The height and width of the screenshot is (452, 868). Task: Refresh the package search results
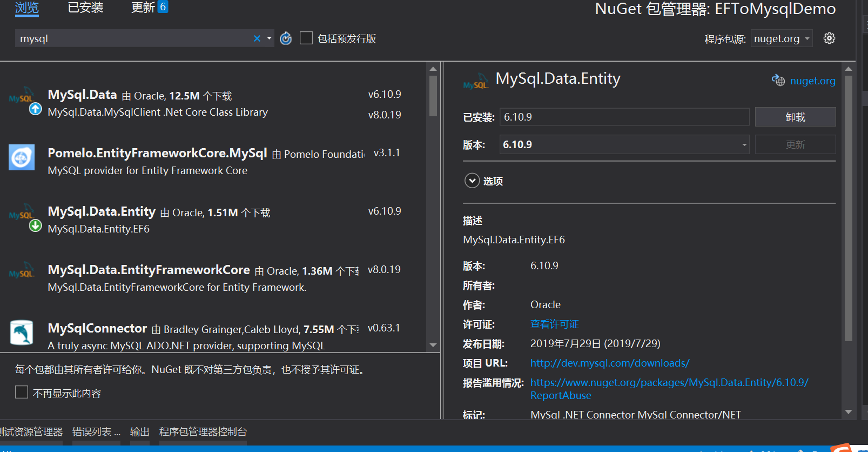click(x=286, y=38)
